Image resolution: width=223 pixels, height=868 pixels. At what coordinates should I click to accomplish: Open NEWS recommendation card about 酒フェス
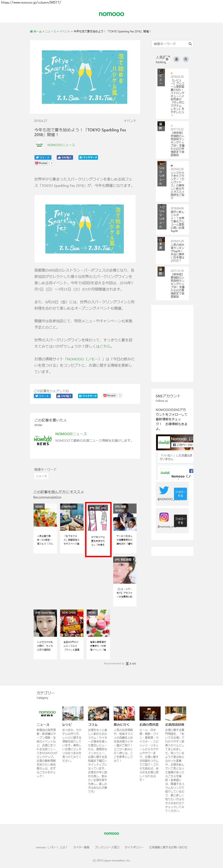tap(45, 528)
